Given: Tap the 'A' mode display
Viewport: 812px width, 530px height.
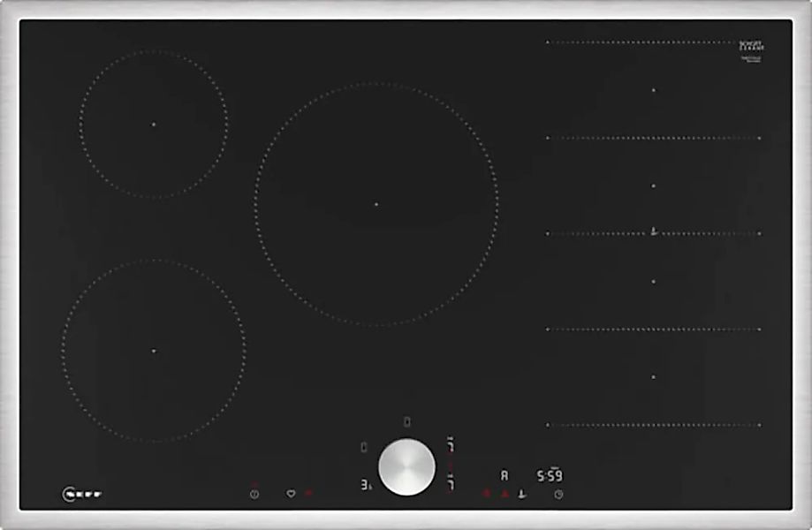Looking at the screenshot, I should [x=505, y=475].
